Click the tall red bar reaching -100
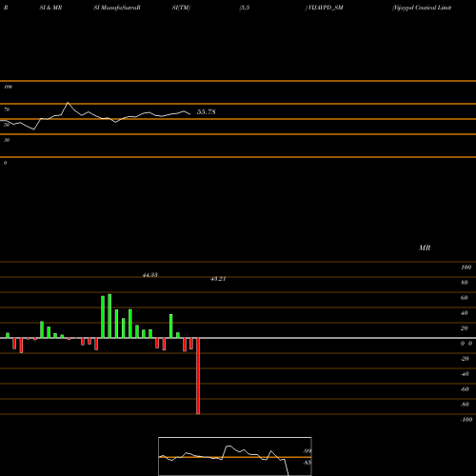Screen dimensions: 476x476 tap(198, 376)
